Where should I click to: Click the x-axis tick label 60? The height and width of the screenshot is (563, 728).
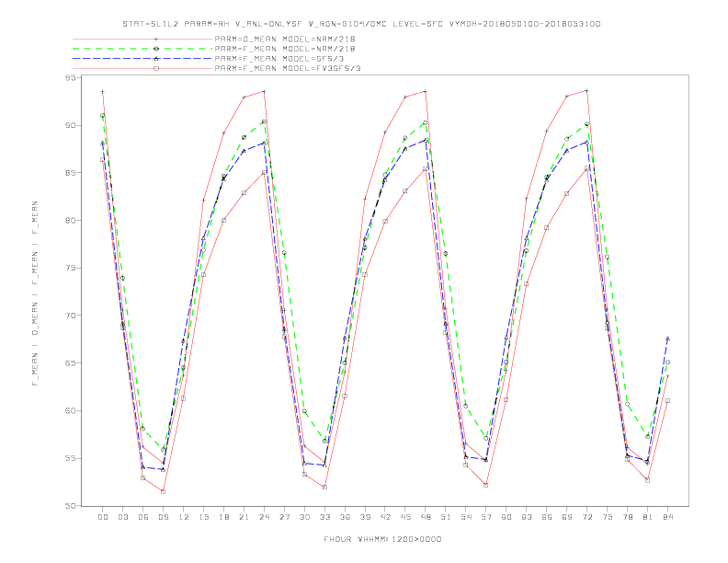[506, 517]
